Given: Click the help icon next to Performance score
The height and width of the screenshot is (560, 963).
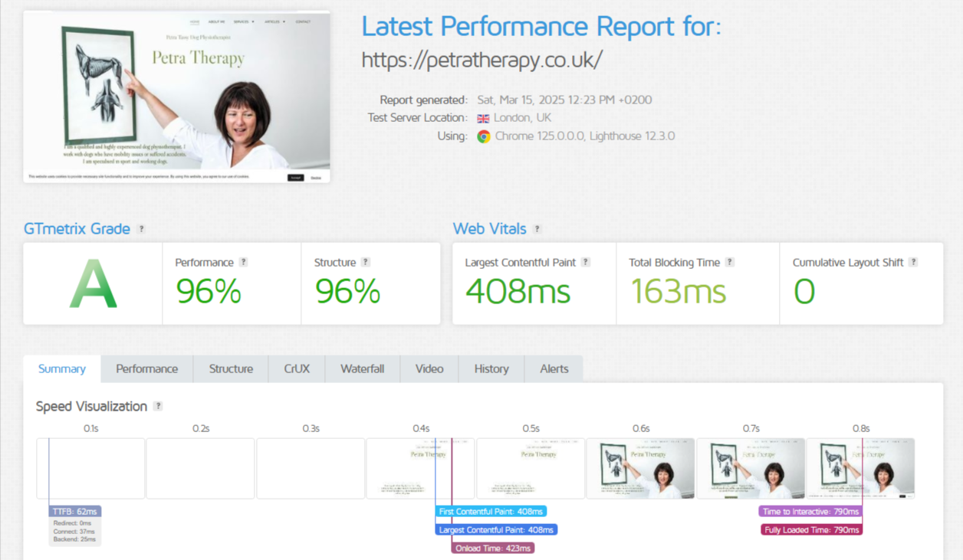Looking at the screenshot, I should coord(243,262).
